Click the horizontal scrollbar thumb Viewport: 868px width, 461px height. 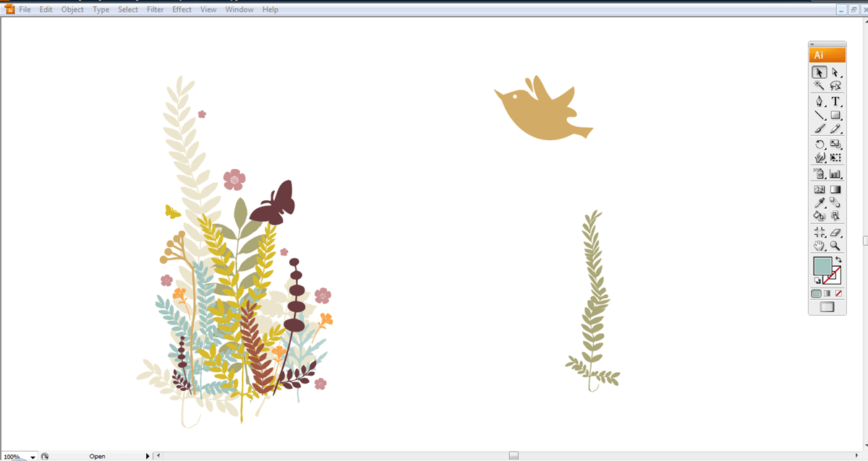click(x=514, y=456)
